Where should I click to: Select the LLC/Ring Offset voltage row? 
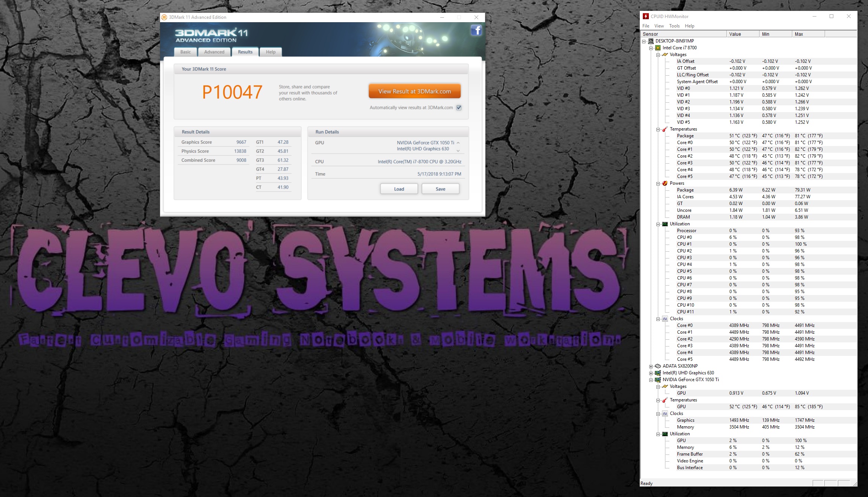pos(749,75)
